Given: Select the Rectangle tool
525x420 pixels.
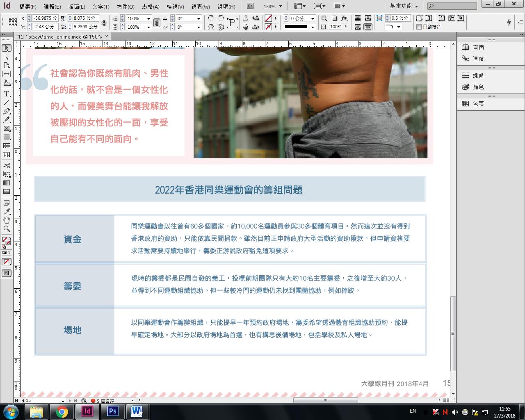Looking at the screenshot, I should click(7, 137).
